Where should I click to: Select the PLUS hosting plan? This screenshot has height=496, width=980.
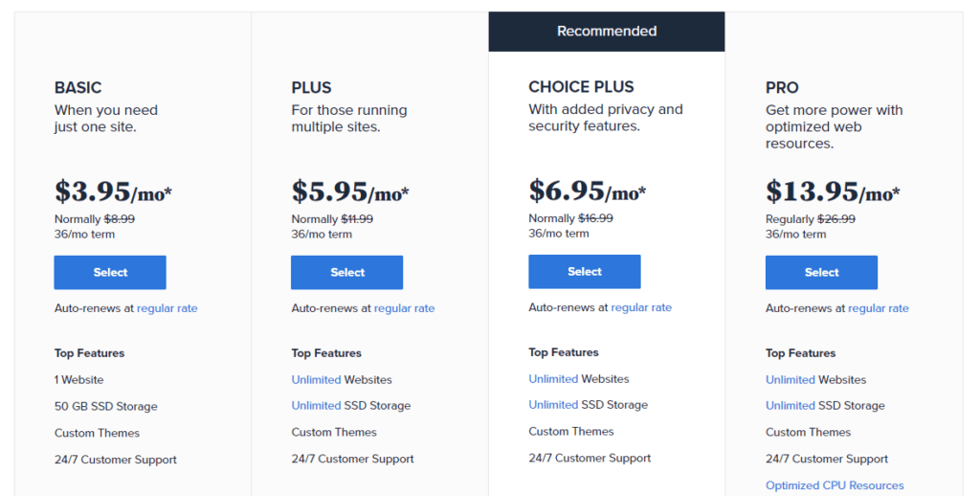coord(346,273)
